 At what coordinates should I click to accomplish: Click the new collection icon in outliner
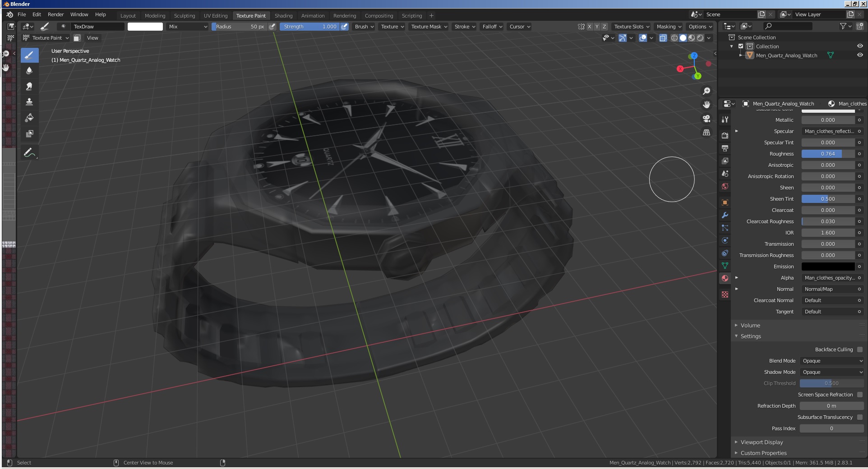click(860, 27)
